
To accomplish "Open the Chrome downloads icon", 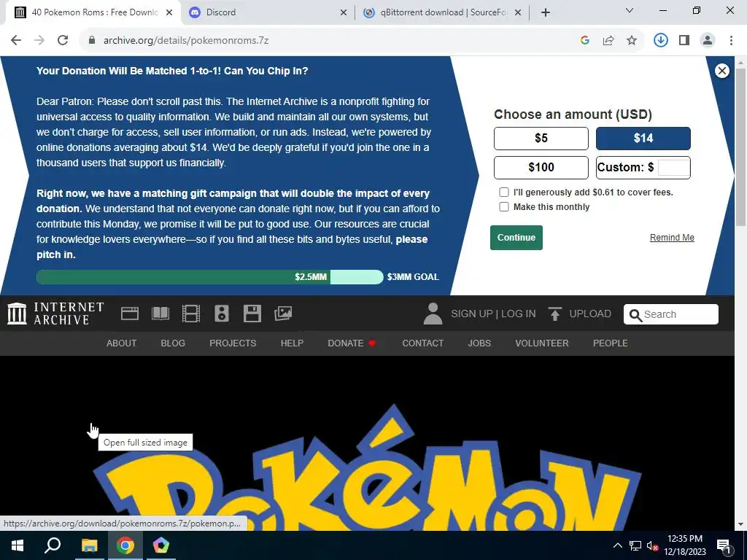I will coord(660,41).
